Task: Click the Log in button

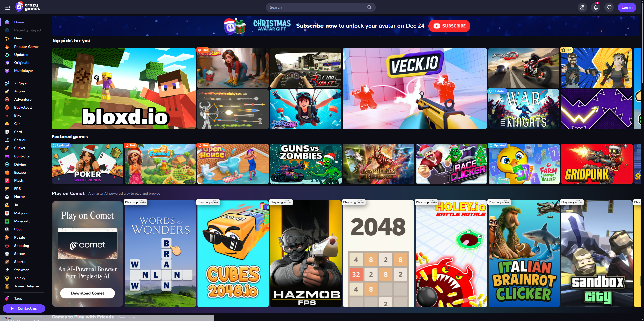Action: (627, 7)
